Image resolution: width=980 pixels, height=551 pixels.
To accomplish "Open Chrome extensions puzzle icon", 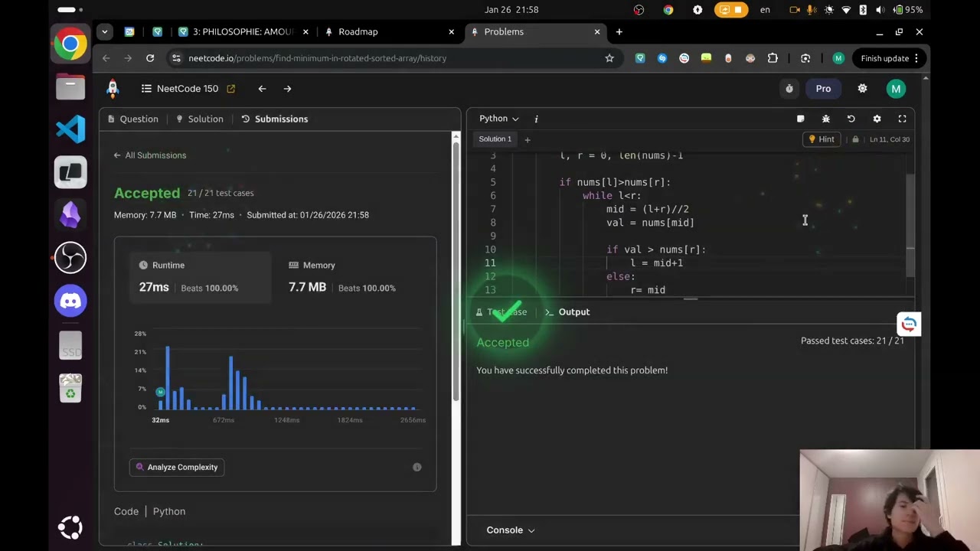I will pyautogui.click(x=773, y=58).
